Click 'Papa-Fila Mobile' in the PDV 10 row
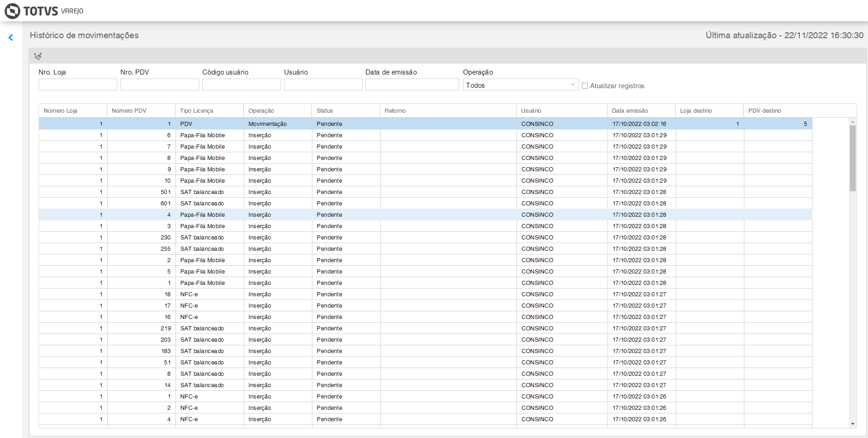The height and width of the screenshot is (438, 868). 202,181
